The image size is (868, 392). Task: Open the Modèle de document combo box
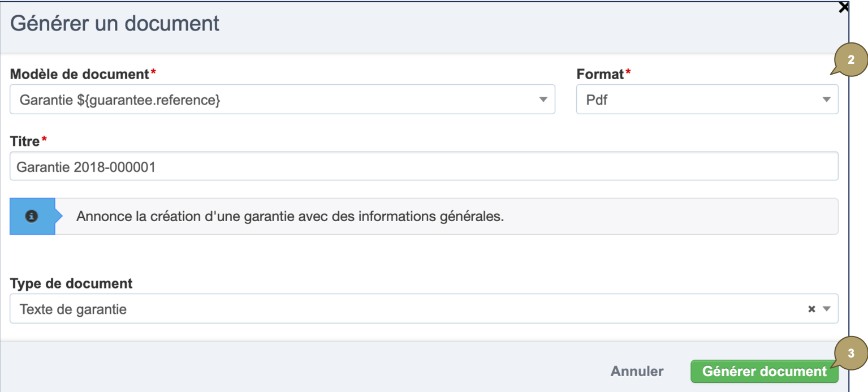point(283,99)
